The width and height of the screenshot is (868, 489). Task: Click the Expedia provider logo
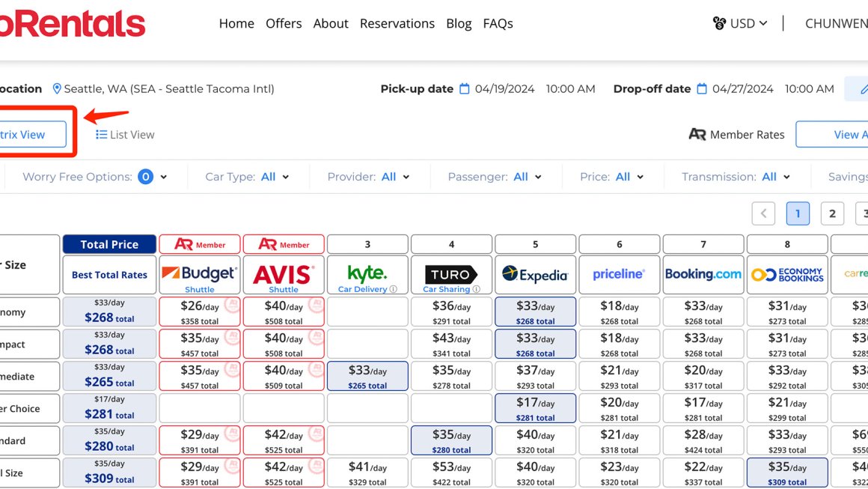pos(535,275)
